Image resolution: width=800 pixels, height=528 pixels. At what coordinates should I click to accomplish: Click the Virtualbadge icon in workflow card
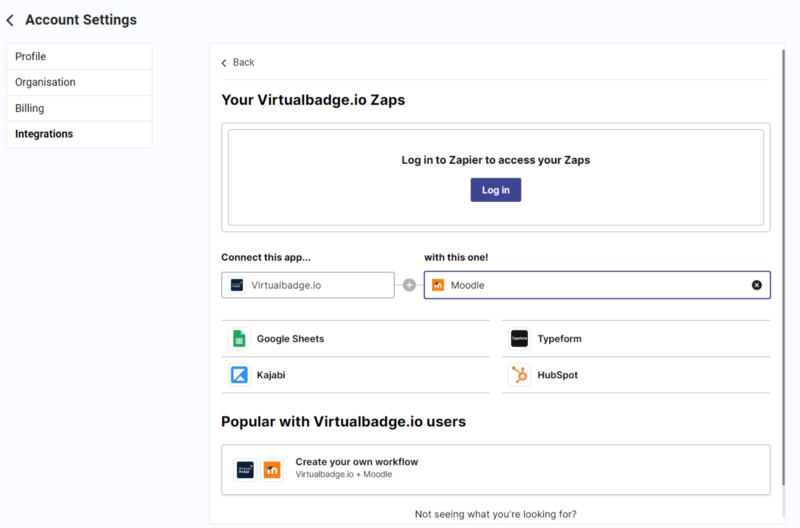tap(245, 469)
